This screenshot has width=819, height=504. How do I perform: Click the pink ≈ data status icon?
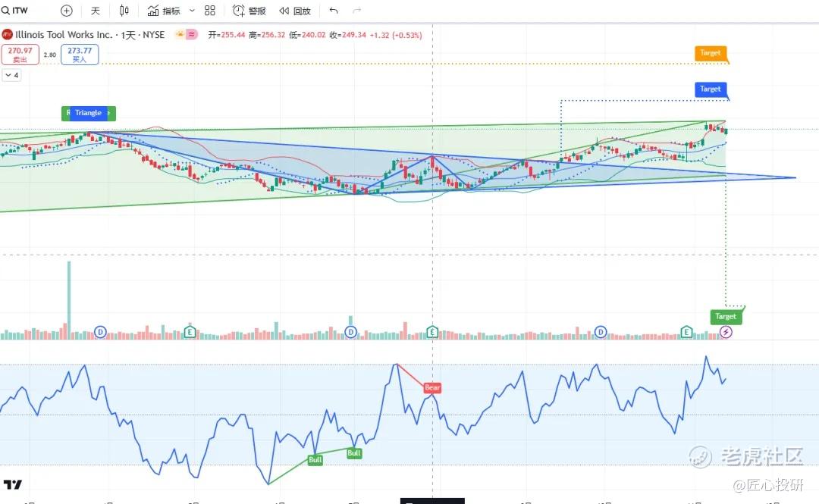[192, 34]
